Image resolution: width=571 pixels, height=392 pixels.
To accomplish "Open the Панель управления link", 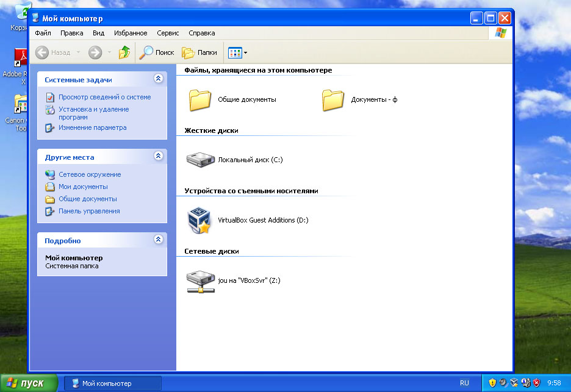I will click(x=89, y=211).
